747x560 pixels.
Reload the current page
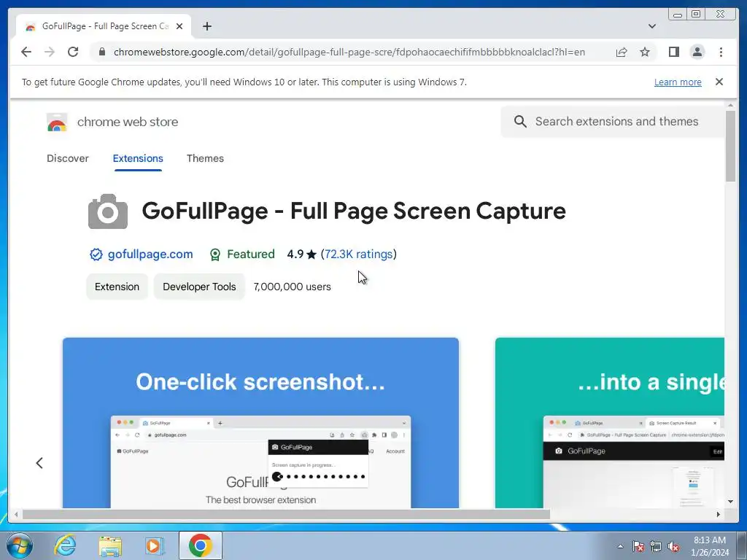(73, 52)
